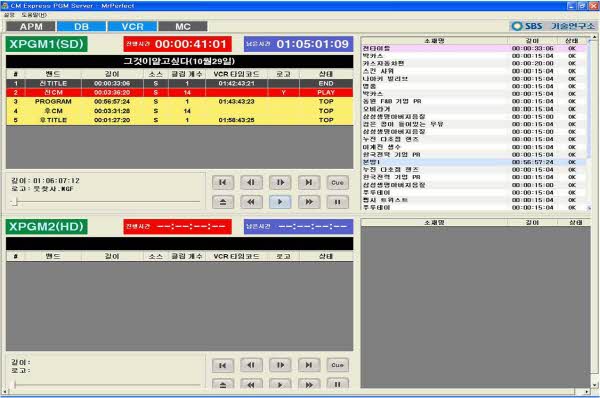The height and width of the screenshot is (398, 600).
Task: Switch to the DB tab
Action: 82,26
